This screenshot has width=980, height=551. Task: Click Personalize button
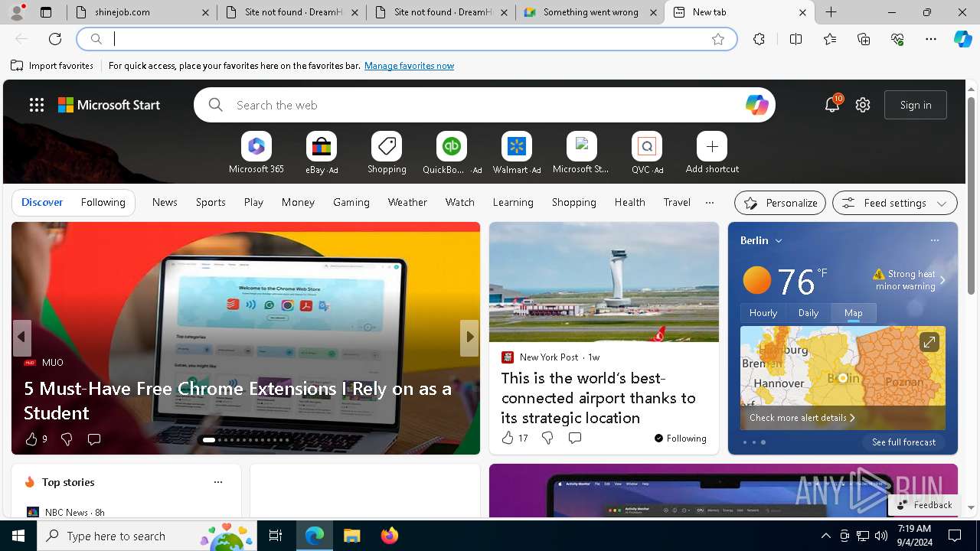(x=780, y=203)
